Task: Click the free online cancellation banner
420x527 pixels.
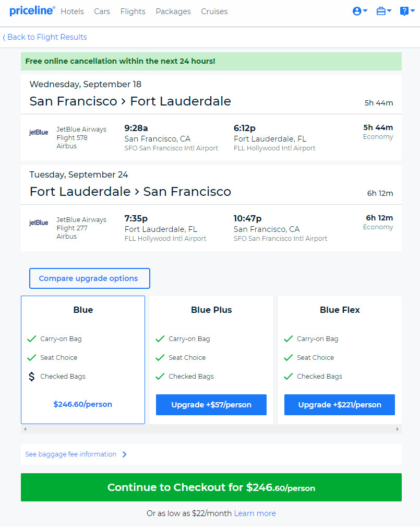Action: click(x=211, y=61)
